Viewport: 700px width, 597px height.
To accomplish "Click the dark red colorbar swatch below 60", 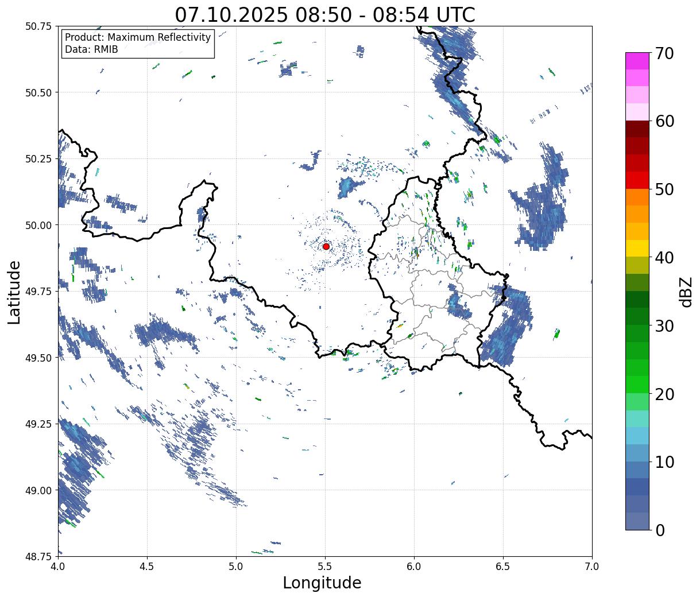I will (x=637, y=129).
